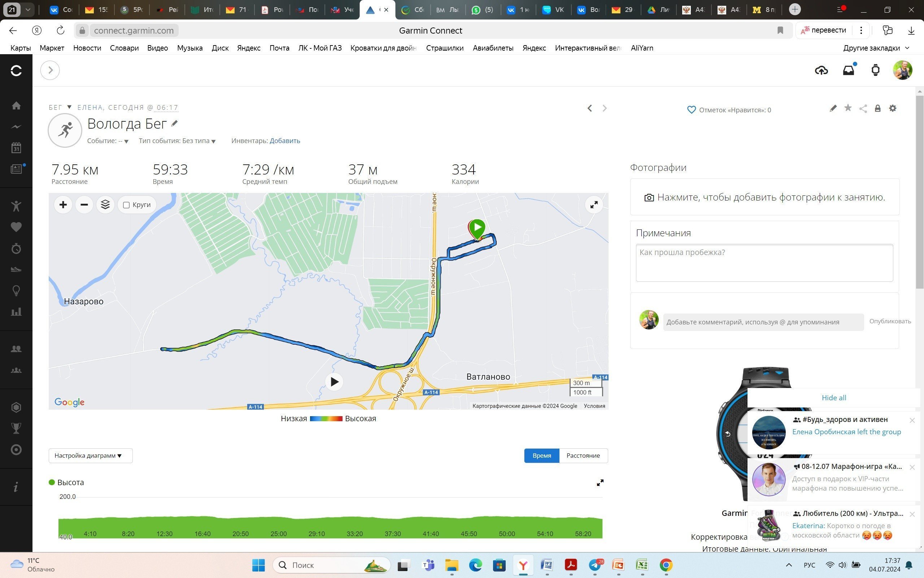
Task: Open the devices watch icon in the header
Action: (876, 70)
